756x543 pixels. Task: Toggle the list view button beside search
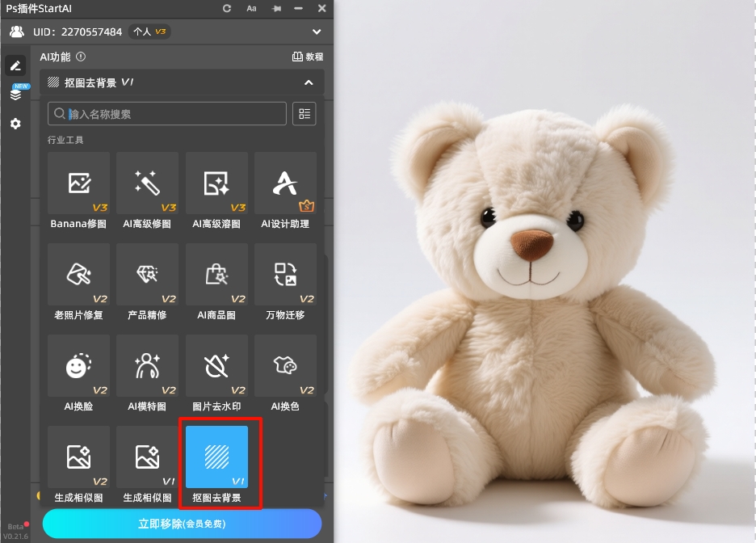[x=304, y=114]
